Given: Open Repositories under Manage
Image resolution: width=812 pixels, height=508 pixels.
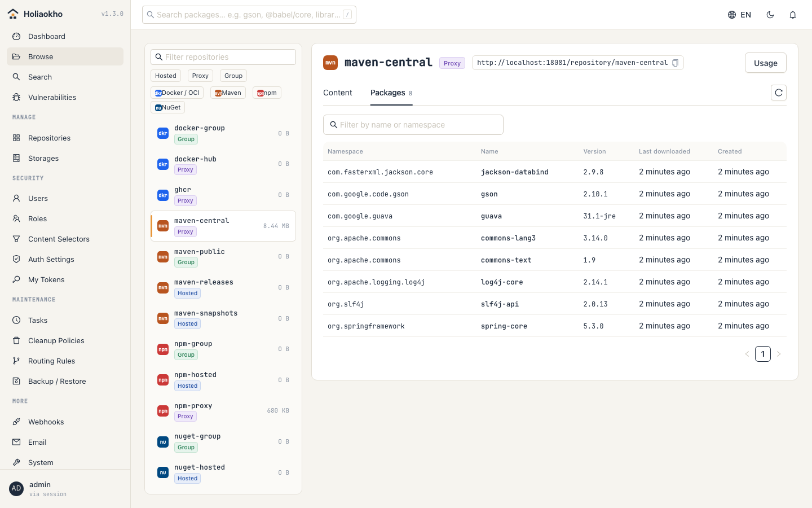Looking at the screenshot, I should (65, 138).
